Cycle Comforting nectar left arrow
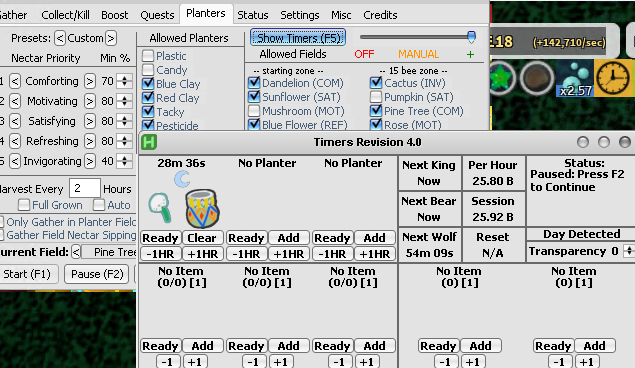Screen dimensions: 635x368 15,81
